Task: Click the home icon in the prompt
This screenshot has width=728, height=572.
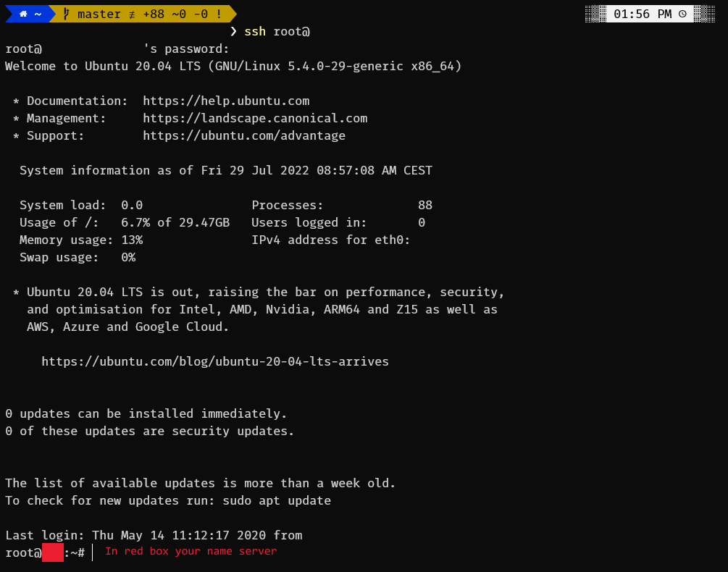Action: tap(23, 14)
